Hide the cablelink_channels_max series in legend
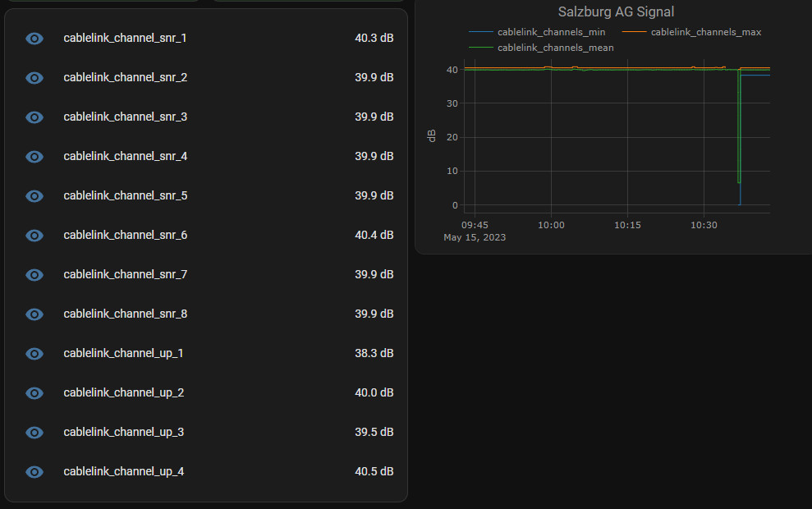The height and width of the screenshot is (509, 812). [x=705, y=33]
